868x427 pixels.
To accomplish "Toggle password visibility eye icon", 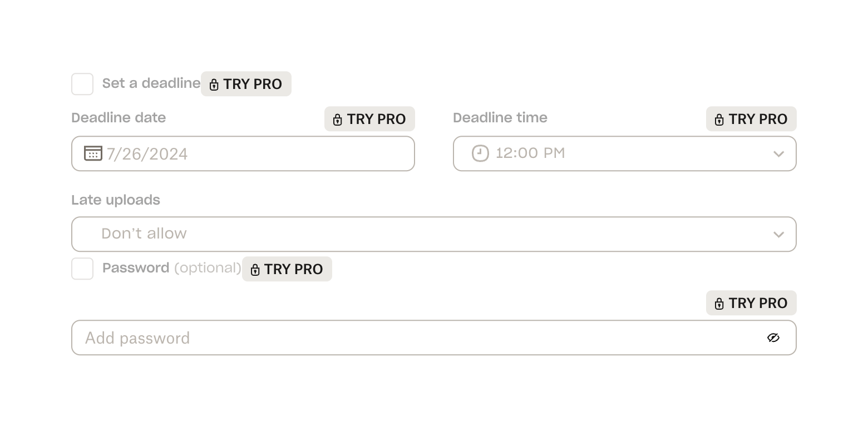I will coord(773,337).
